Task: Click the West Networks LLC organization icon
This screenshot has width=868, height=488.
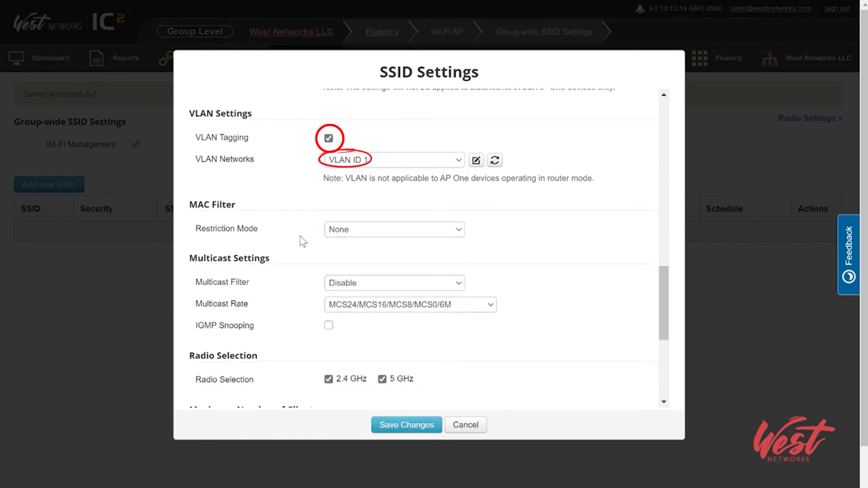Action: click(769, 58)
